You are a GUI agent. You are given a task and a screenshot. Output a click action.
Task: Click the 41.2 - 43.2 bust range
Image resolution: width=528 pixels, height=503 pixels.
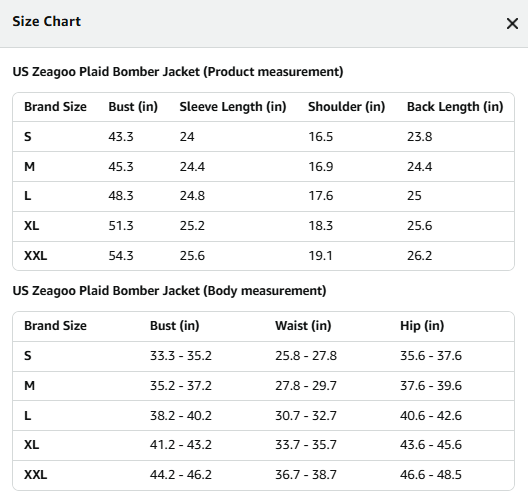[x=181, y=445]
